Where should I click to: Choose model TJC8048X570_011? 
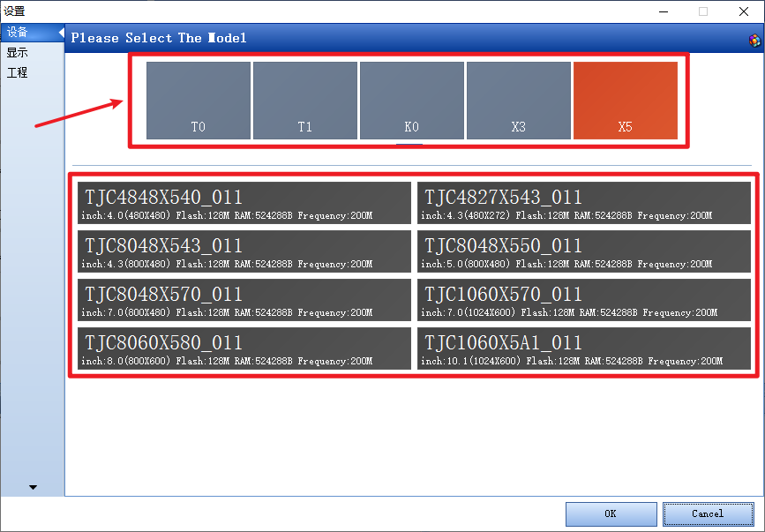coord(244,300)
